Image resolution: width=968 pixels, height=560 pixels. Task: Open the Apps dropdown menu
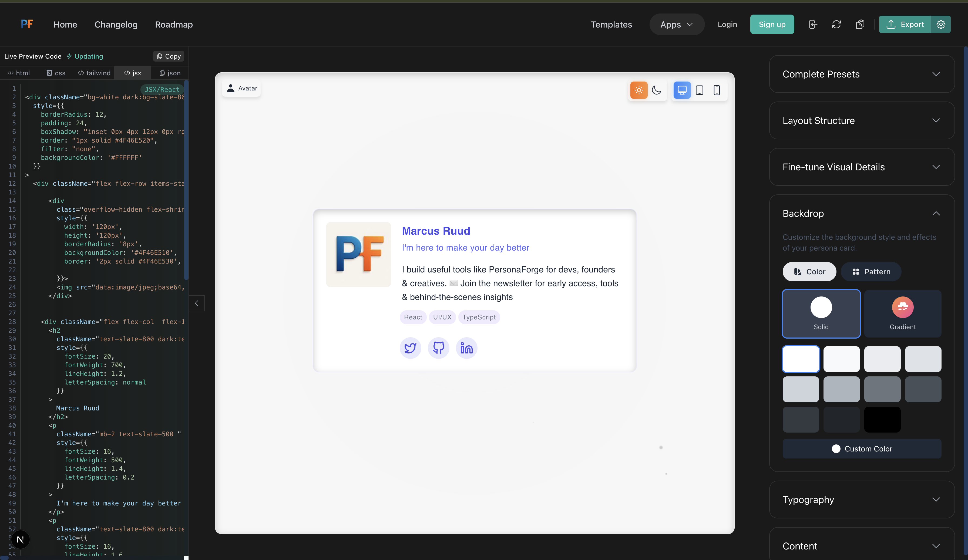[677, 25]
